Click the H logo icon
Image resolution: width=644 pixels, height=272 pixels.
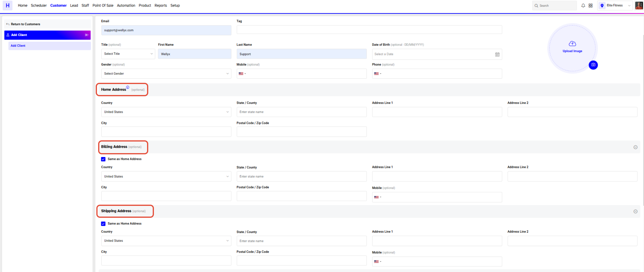pos(7,5)
